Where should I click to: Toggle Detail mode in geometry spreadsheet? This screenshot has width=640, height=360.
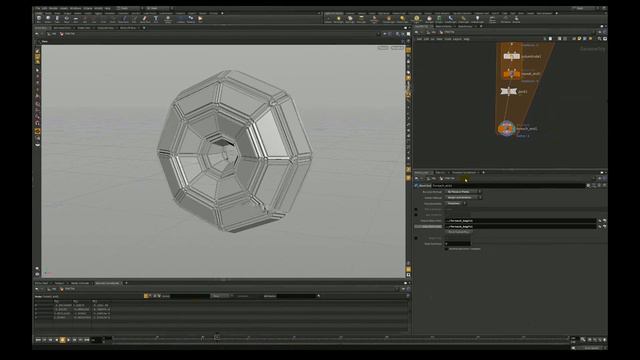tap(159, 296)
